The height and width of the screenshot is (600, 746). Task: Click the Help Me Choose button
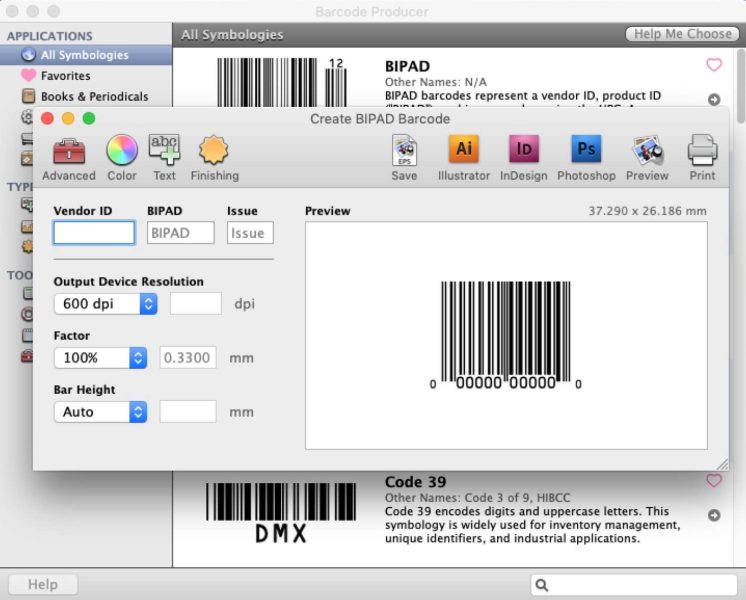coord(682,34)
